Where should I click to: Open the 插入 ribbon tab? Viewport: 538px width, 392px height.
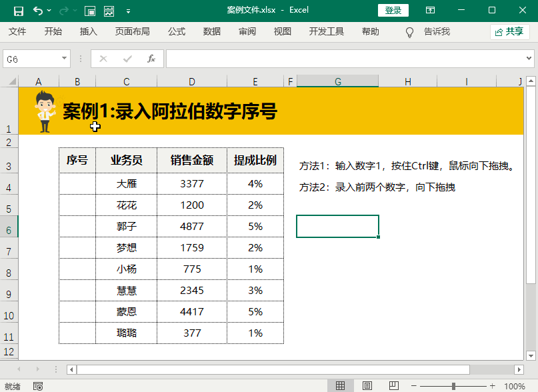(88, 31)
